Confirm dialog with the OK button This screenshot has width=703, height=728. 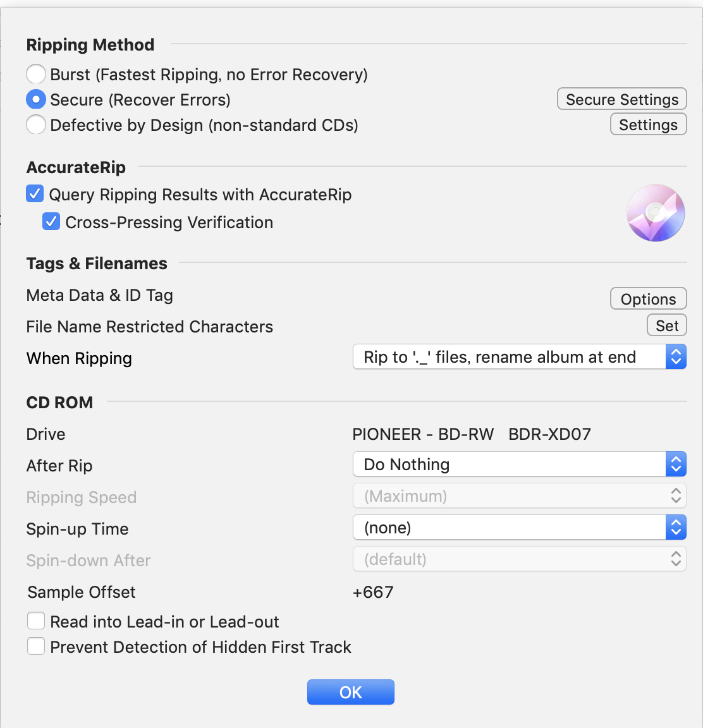(351, 692)
